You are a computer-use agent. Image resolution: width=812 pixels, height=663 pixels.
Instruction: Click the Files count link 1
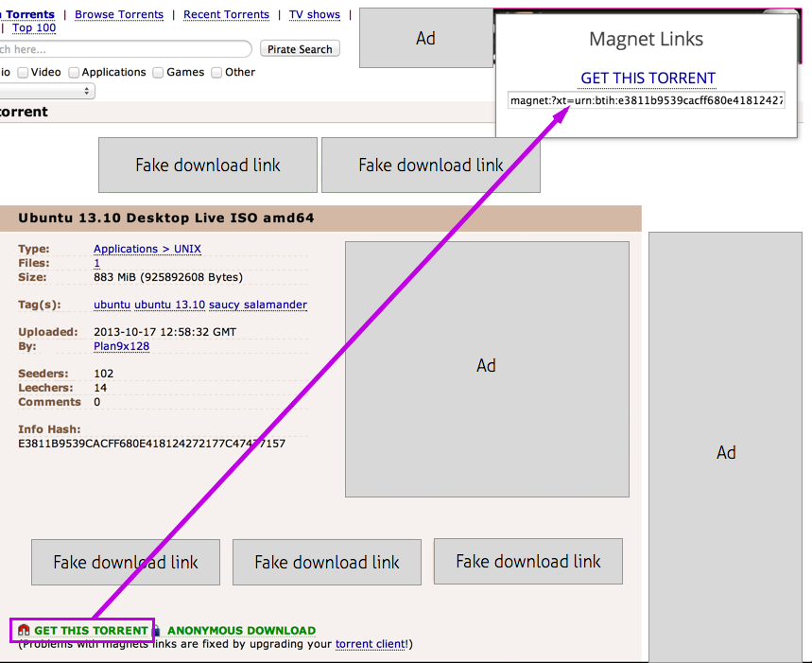(x=96, y=263)
